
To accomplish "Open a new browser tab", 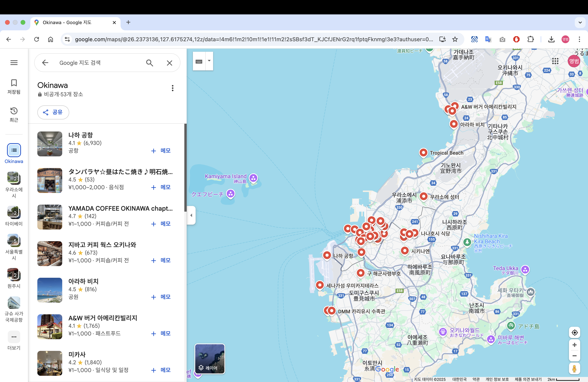I will tap(128, 22).
